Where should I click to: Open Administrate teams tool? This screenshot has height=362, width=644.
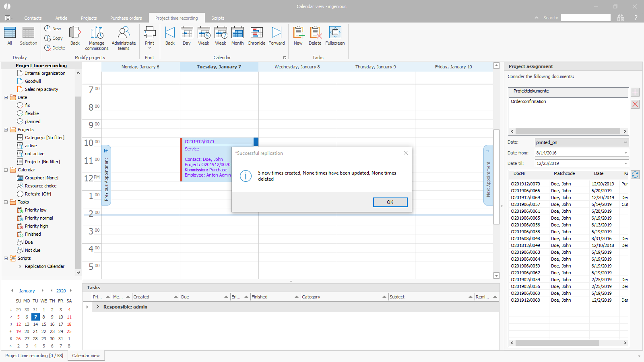click(x=124, y=33)
